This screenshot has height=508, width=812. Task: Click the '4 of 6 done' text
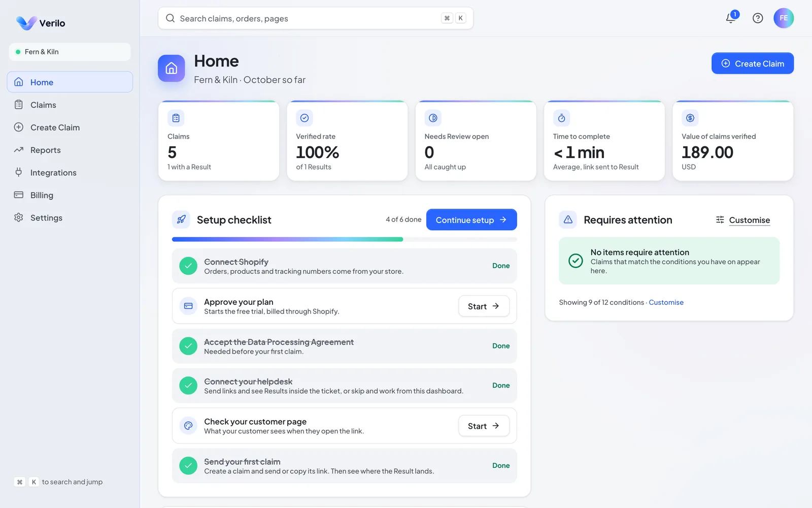click(x=403, y=219)
